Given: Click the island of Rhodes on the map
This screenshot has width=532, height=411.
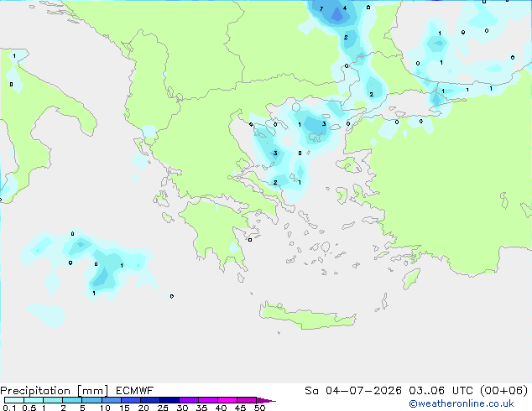Looking at the screenshot, I should pyautogui.click(x=411, y=278).
